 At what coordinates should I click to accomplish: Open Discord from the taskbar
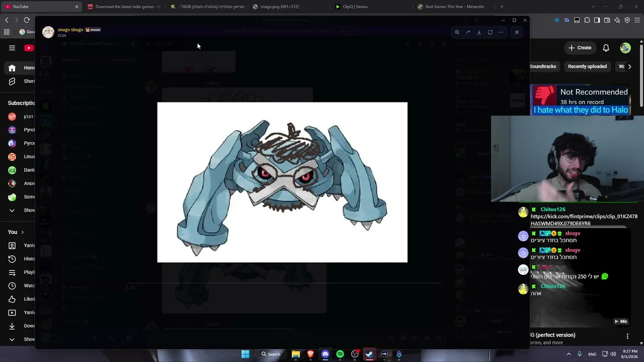click(325, 354)
